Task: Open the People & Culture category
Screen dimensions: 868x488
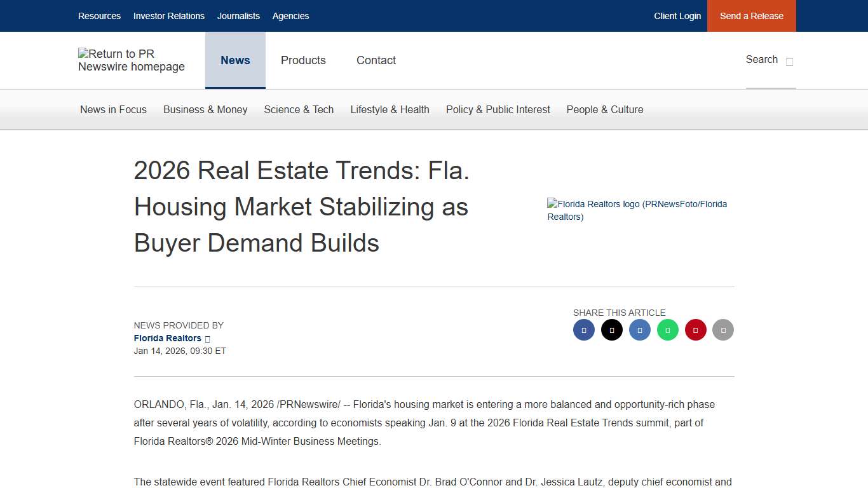Action: 604,109
